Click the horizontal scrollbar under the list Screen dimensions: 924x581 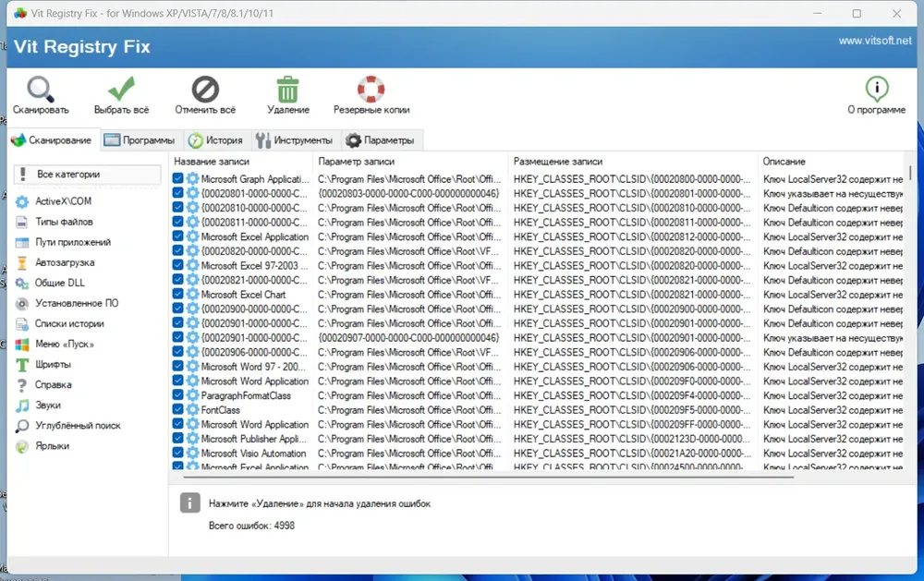coord(488,476)
